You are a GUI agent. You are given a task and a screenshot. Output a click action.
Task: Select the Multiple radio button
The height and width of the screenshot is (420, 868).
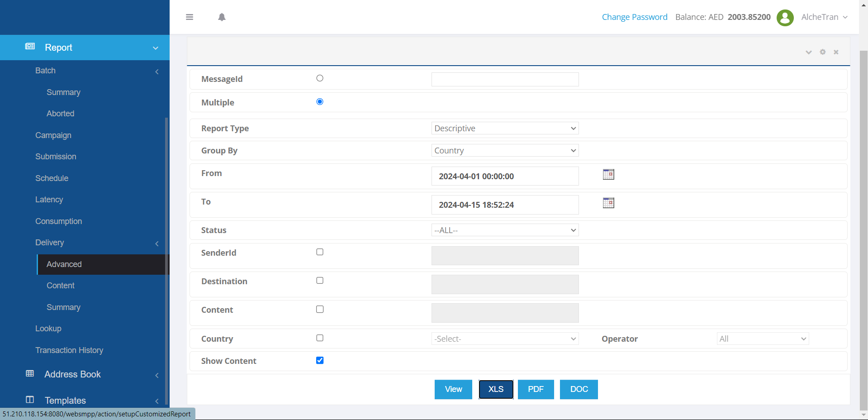[320, 102]
